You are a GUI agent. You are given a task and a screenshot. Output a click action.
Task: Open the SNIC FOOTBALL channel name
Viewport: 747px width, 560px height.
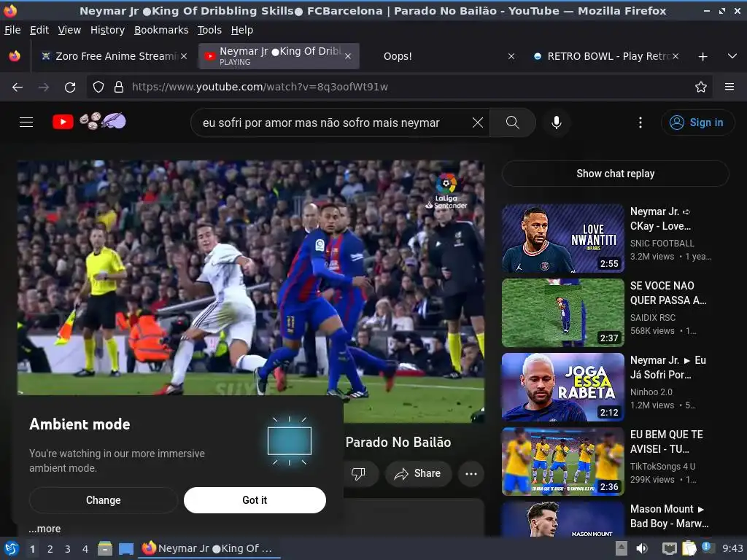[662, 244]
